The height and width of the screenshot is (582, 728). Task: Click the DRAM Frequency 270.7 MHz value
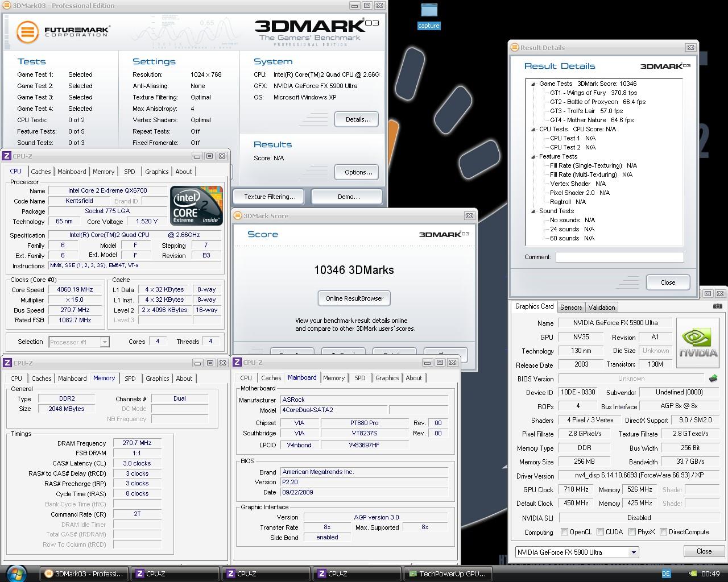137,443
